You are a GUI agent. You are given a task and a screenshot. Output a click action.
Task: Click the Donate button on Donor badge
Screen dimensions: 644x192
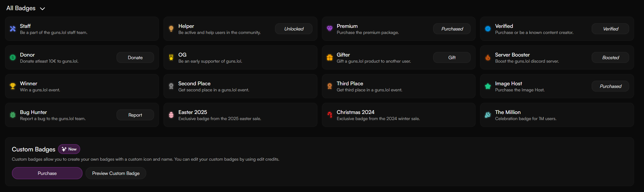135,57
